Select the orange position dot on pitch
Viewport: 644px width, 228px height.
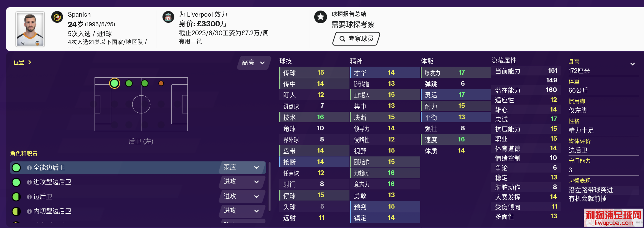coord(161,83)
